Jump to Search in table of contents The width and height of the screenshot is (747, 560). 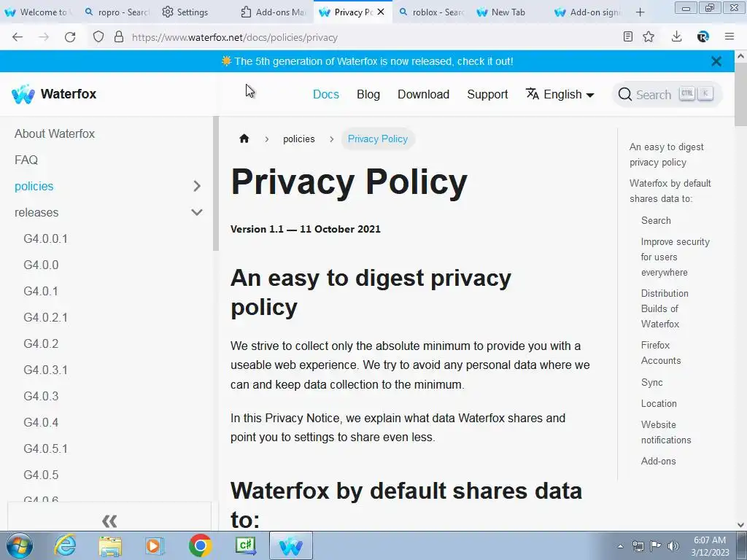(656, 220)
